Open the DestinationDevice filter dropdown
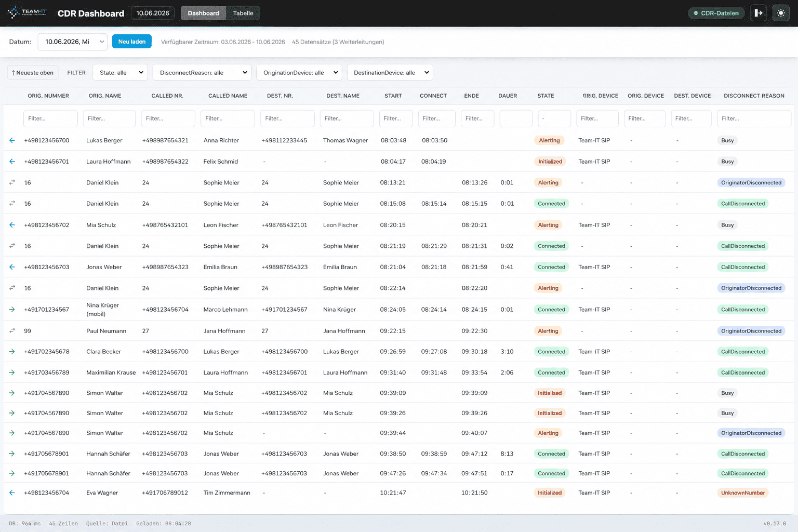 pos(390,72)
